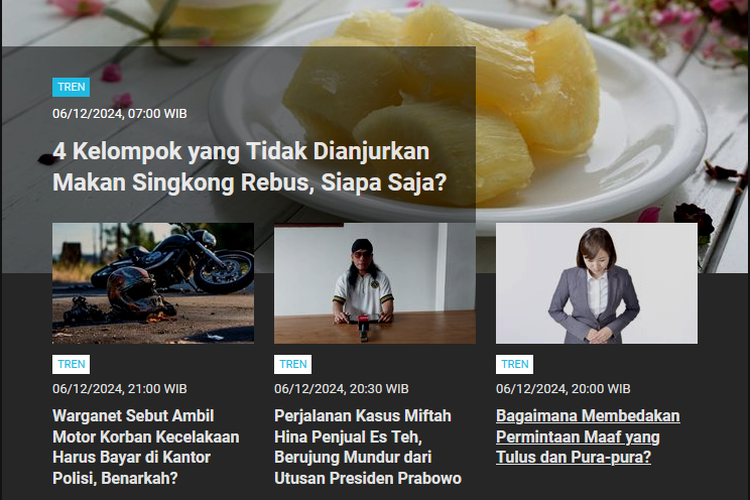Open 'Bagaimana Membedakan Permintaan Maaf' underlined link
The height and width of the screenshot is (500, 750).
(x=588, y=436)
